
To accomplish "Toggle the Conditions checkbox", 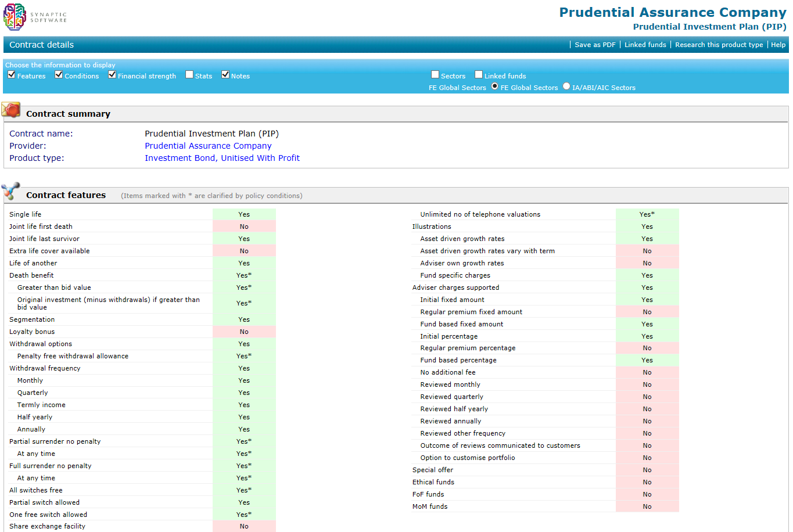I will [59, 74].
